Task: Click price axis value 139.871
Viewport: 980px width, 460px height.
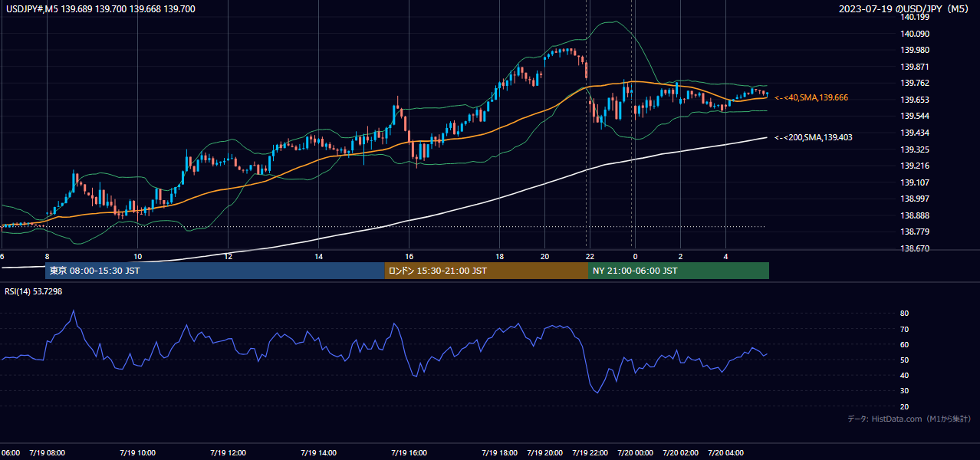Action: (x=916, y=67)
